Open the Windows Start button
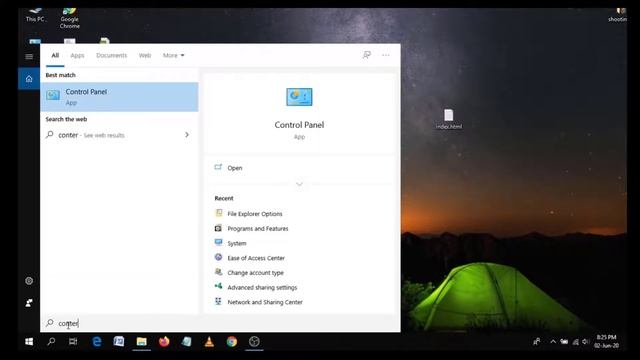Viewport: 640px width, 360px height. [x=29, y=342]
